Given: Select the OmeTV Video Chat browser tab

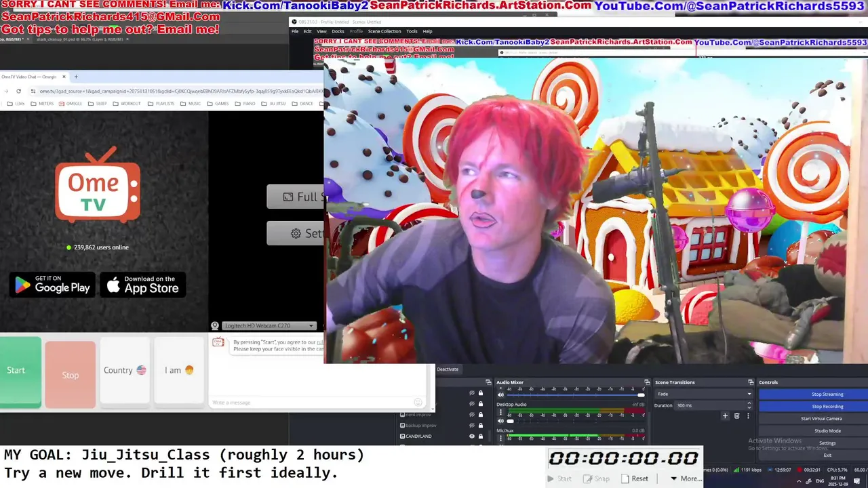Looking at the screenshot, I should click(x=33, y=77).
